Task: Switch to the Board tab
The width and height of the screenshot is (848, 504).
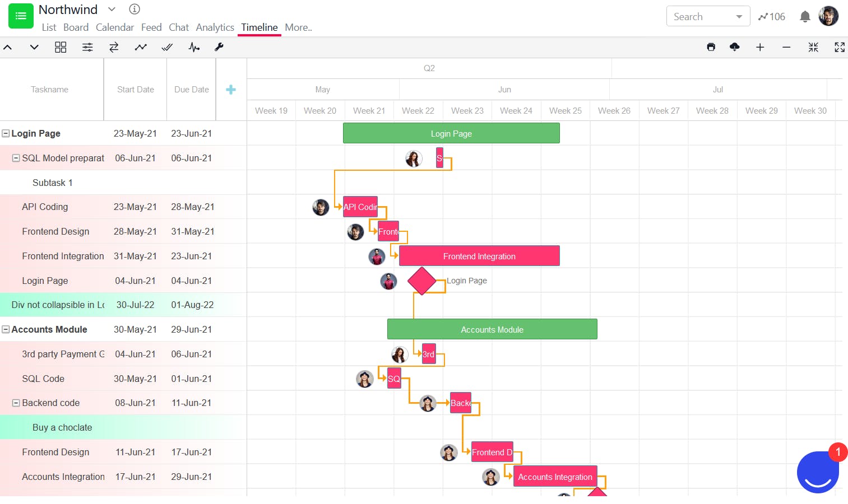Action: 76,27
